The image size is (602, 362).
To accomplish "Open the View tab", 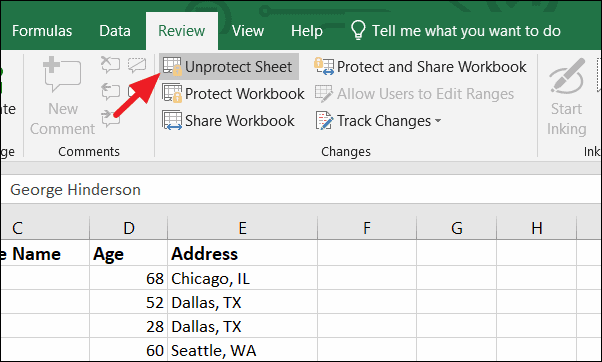I will coord(248,31).
